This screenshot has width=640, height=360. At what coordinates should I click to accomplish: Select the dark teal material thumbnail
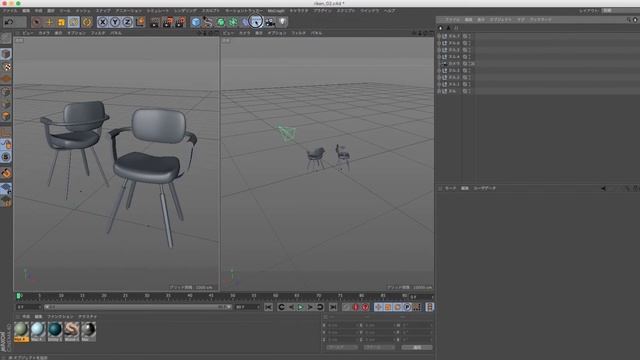coord(55,331)
